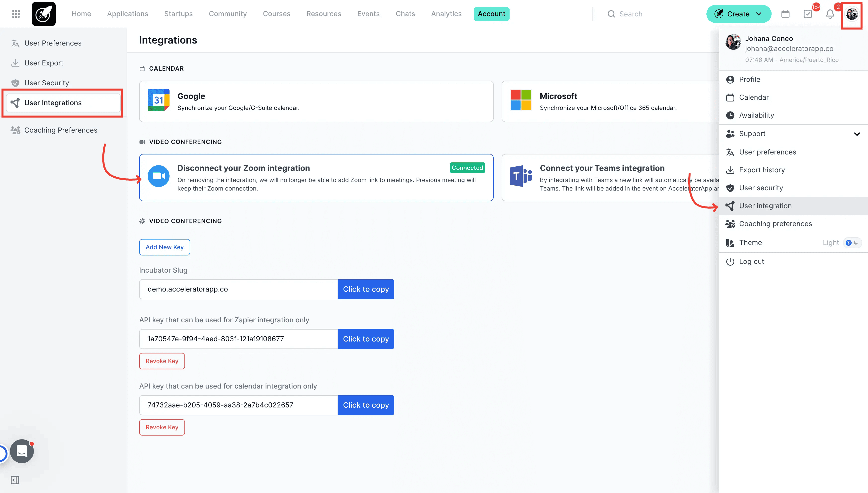Screen dimensions: 868x493
Task: Click the User Security shield icon in sidebar
Action: coord(15,83)
